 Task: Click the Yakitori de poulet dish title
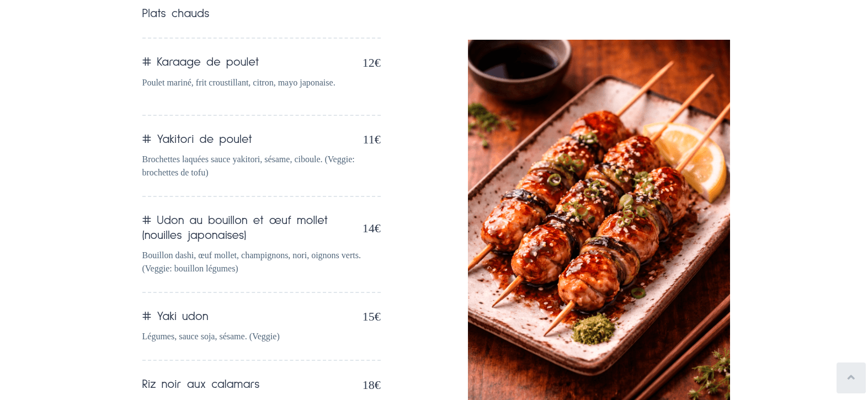(x=204, y=140)
